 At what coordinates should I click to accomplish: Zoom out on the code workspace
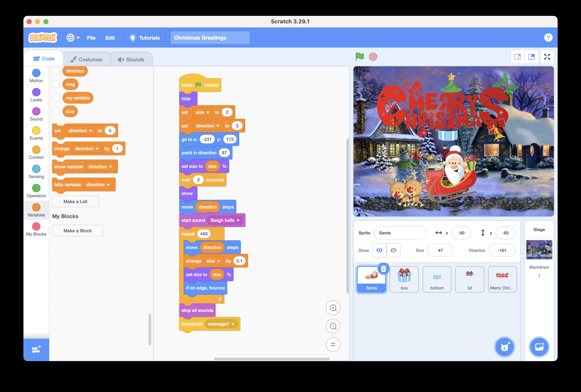tap(333, 326)
